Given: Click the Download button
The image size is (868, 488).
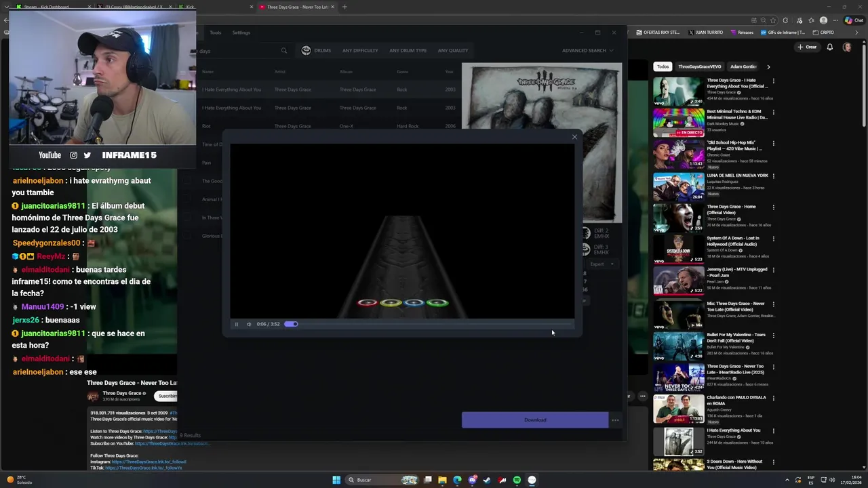Looking at the screenshot, I should click(x=535, y=420).
